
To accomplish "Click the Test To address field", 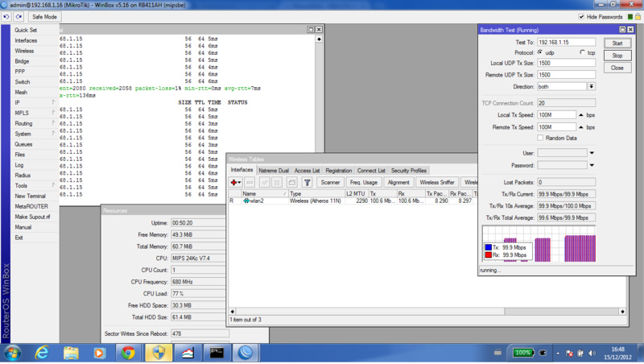I will point(566,42).
